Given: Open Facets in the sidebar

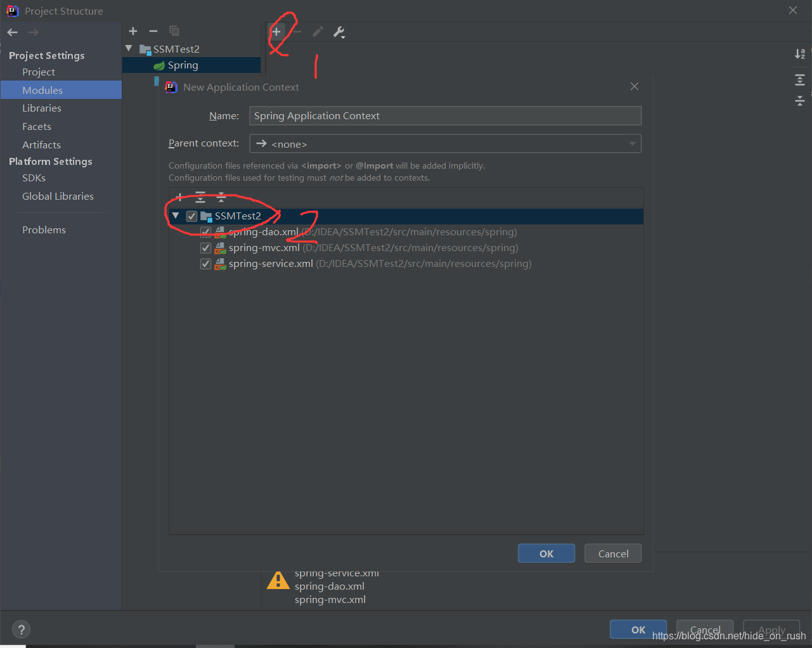Looking at the screenshot, I should [37, 127].
